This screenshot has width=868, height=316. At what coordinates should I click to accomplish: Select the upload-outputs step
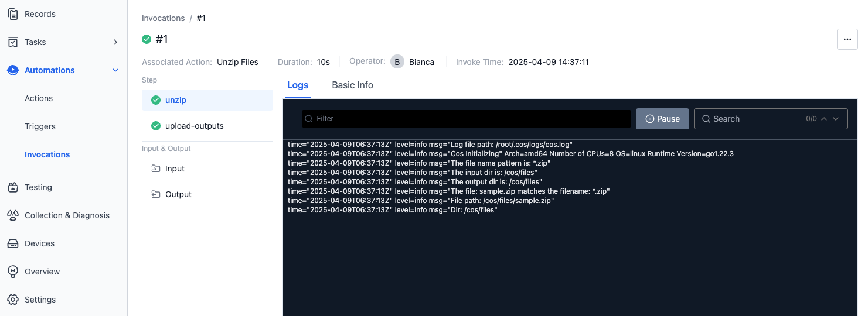click(x=207, y=126)
